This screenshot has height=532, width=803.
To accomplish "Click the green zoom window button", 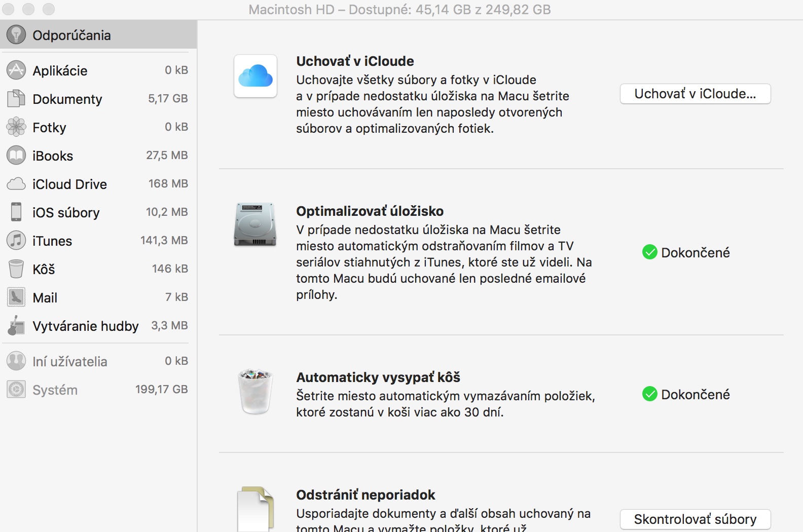I will click(48, 9).
